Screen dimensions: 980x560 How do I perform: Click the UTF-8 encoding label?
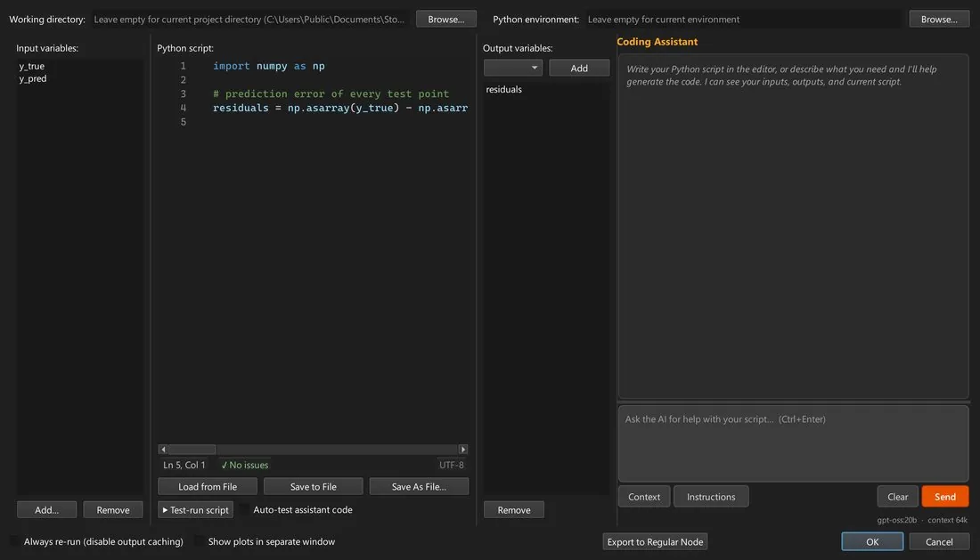[x=452, y=465]
